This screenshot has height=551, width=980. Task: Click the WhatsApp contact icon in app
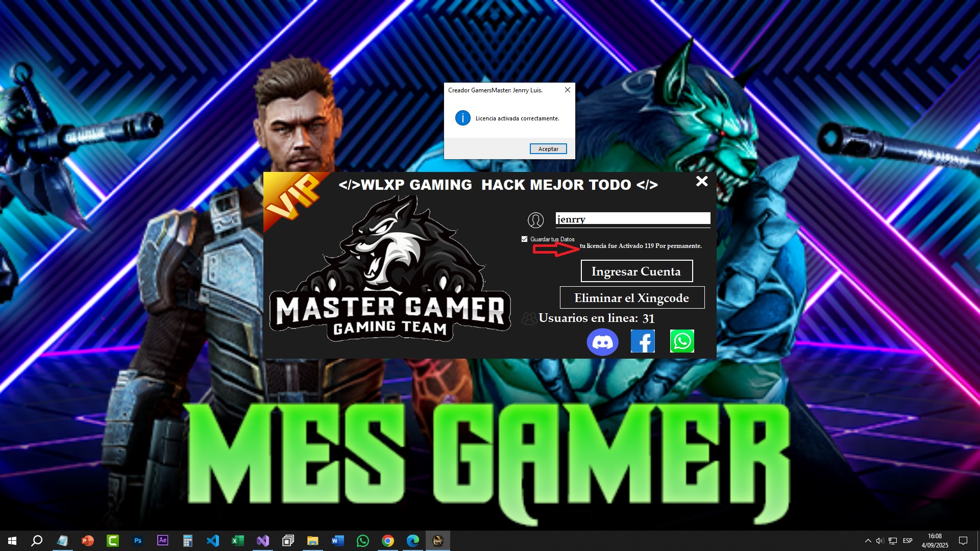682,341
